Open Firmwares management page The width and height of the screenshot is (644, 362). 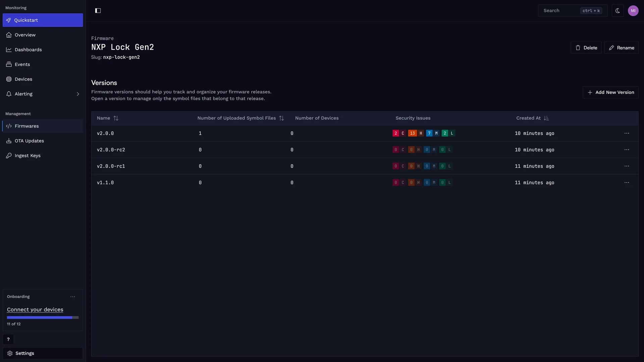pos(43,126)
